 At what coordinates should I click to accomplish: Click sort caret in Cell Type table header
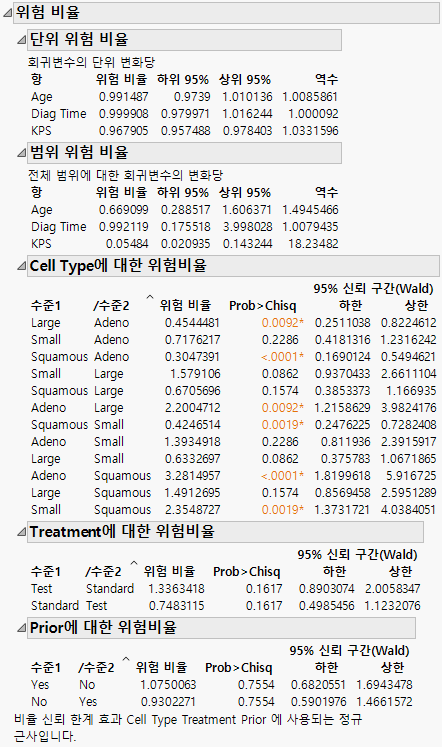click(x=150, y=298)
